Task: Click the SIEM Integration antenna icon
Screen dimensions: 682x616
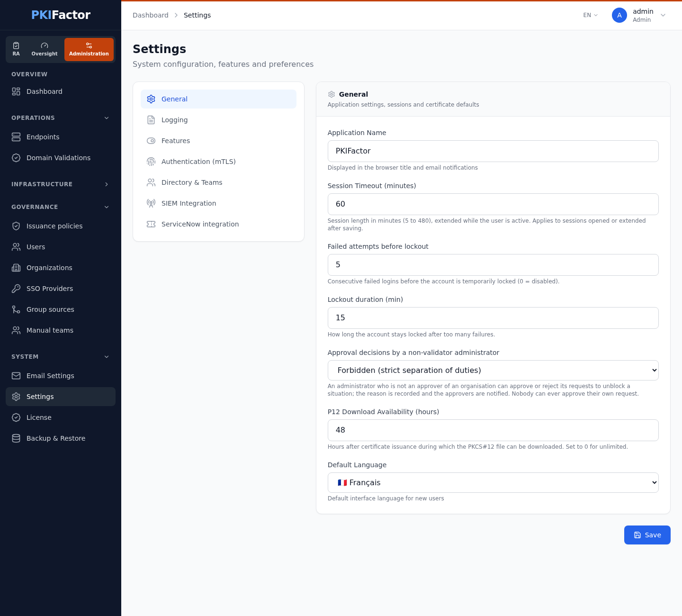Action: tap(151, 203)
